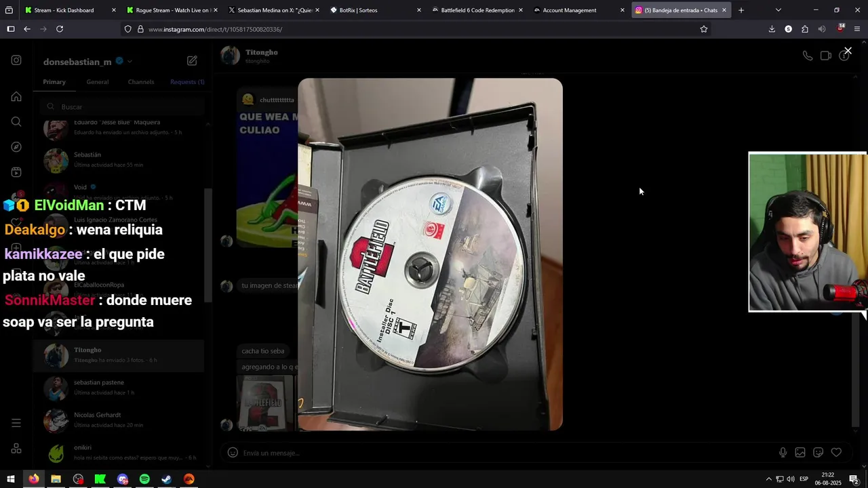Toggle the Firefox sidebar button
Viewport: 868px width, 488px height.
pyautogui.click(x=11, y=29)
